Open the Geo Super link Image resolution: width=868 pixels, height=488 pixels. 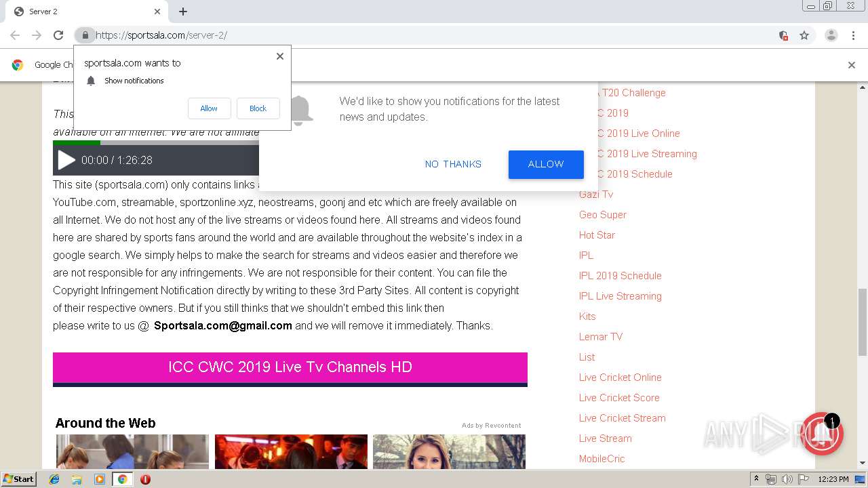603,215
